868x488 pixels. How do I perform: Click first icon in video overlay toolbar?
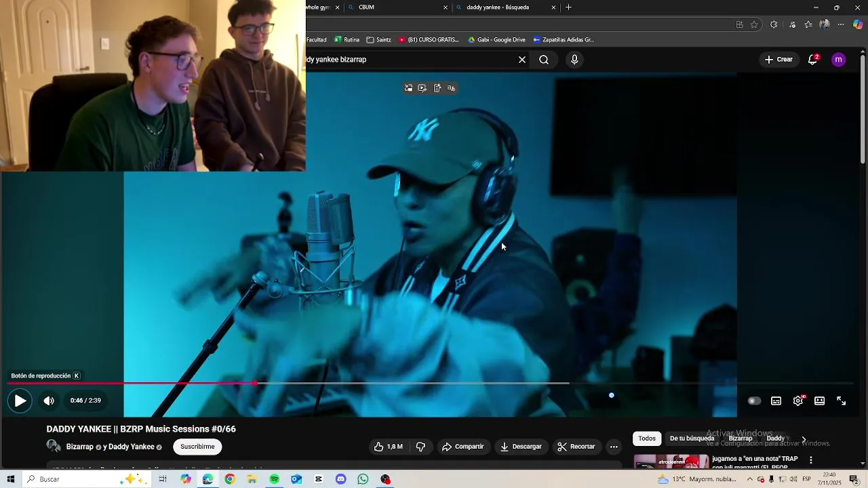click(408, 88)
